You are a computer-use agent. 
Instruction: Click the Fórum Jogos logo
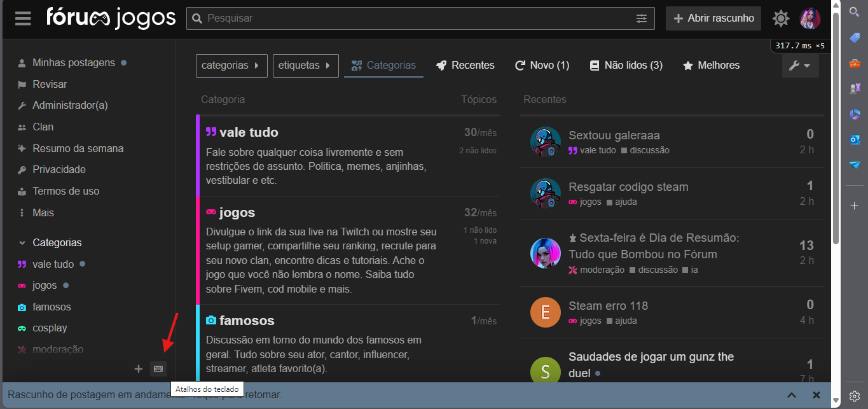click(111, 18)
